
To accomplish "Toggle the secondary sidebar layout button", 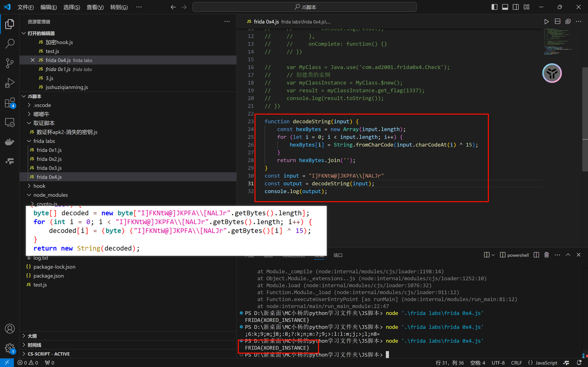I will click(516, 7).
